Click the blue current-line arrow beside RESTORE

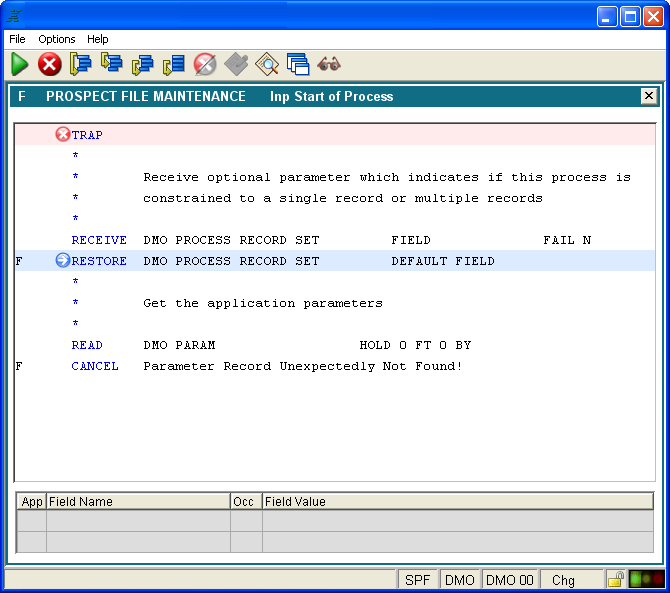click(63, 261)
